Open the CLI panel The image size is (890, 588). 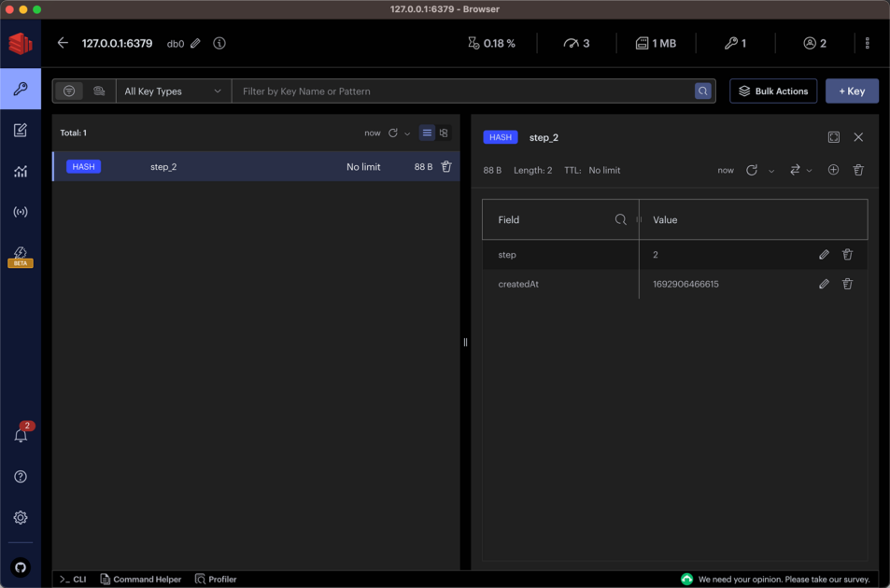(x=73, y=579)
